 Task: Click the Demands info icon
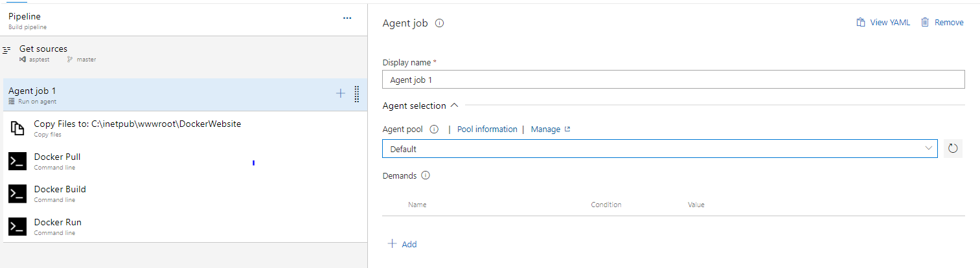tap(426, 175)
